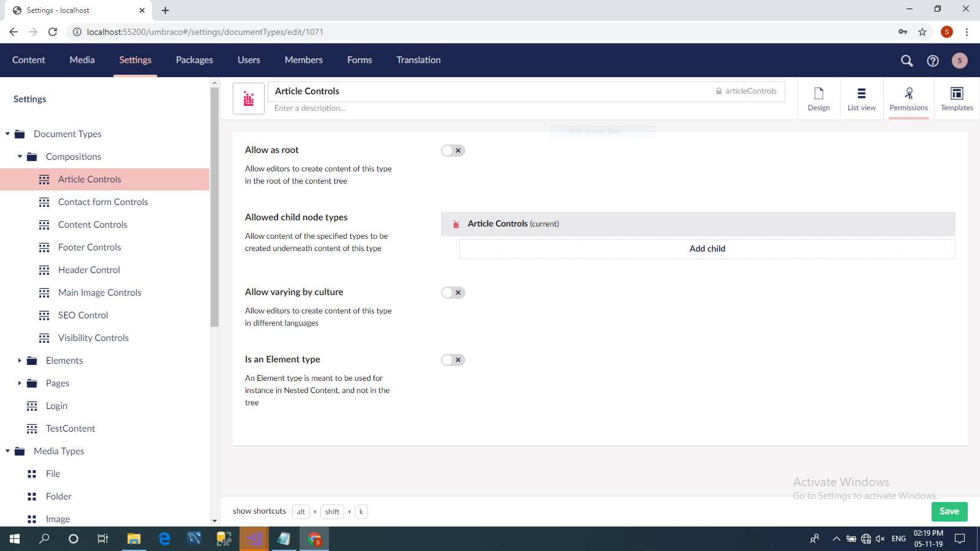Open the saved password key icon

(x=903, y=32)
